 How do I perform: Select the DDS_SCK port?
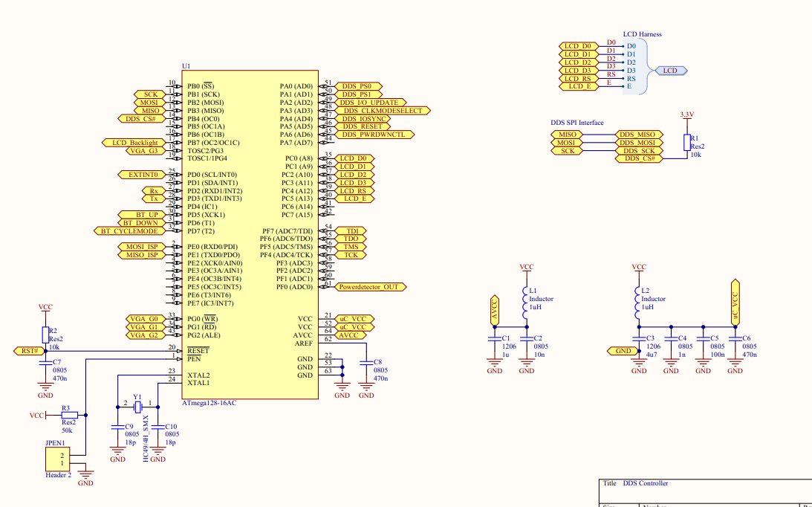pos(639,151)
